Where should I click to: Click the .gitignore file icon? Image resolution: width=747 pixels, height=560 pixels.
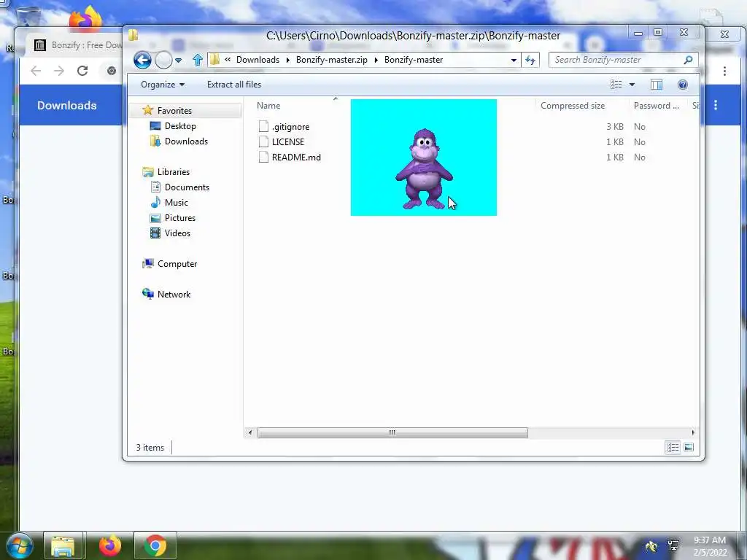pyautogui.click(x=263, y=127)
